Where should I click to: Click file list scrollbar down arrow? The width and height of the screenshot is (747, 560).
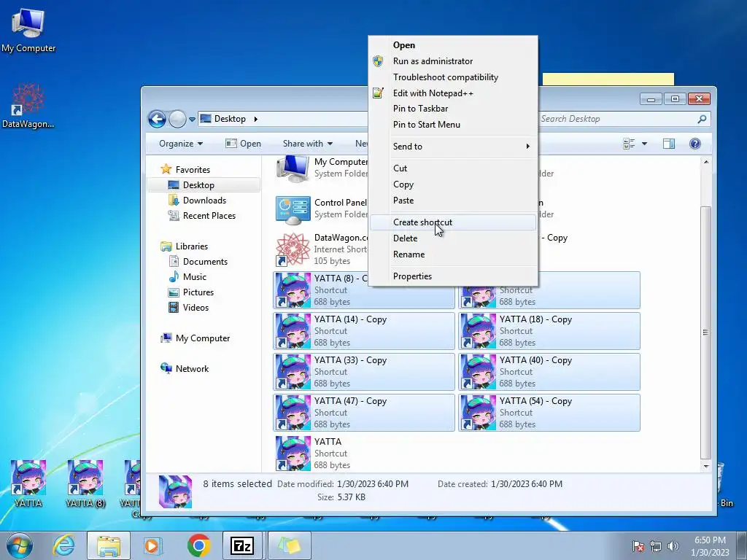pyautogui.click(x=706, y=467)
